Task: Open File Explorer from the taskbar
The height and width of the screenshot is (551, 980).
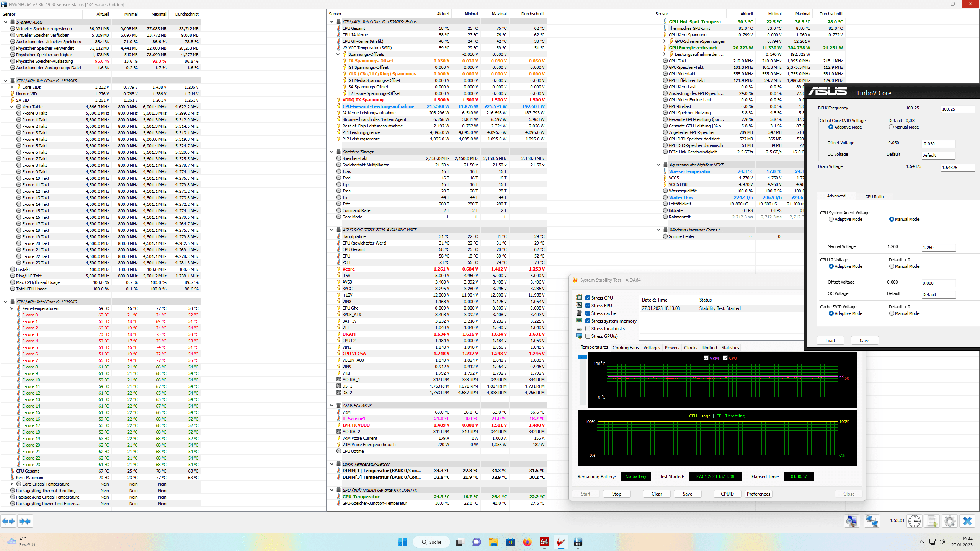Action: click(x=493, y=542)
